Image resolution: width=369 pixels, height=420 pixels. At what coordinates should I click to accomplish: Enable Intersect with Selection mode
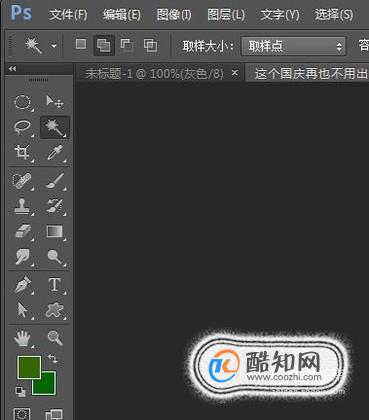tap(150, 45)
